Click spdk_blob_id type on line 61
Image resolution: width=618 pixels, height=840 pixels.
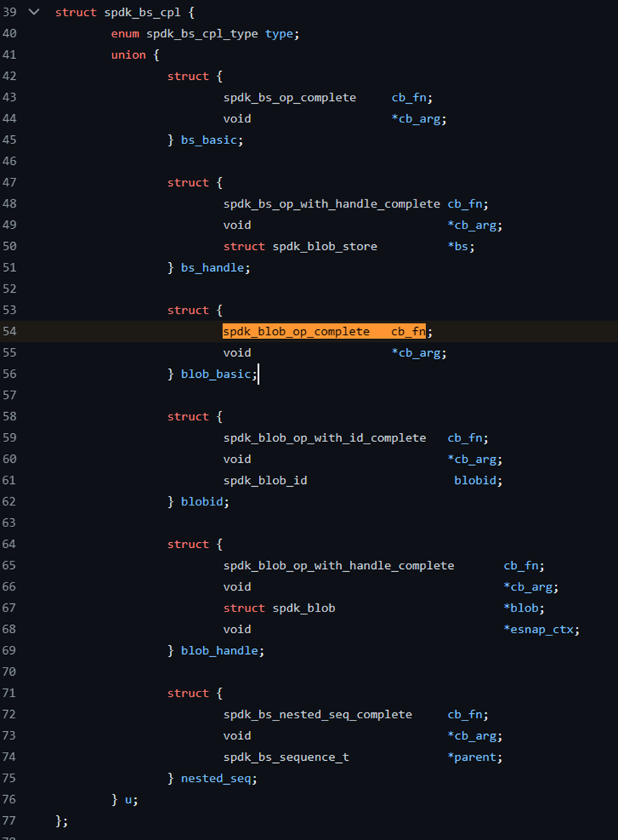(x=265, y=481)
